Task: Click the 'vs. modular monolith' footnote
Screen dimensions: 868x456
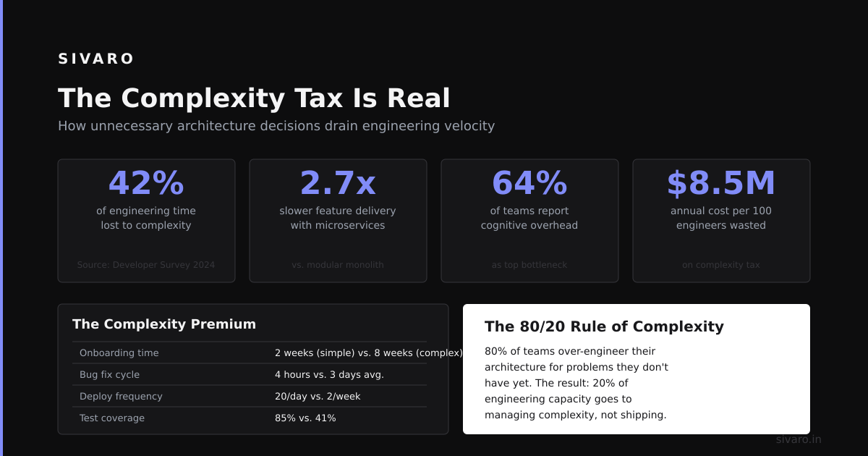Action: tap(338, 265)
